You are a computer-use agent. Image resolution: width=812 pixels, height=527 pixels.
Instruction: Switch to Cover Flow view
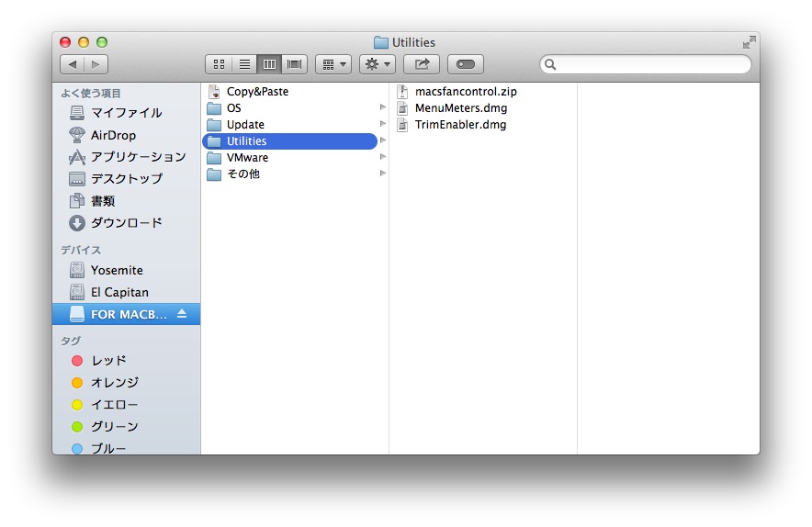click(x=295, y=64)
